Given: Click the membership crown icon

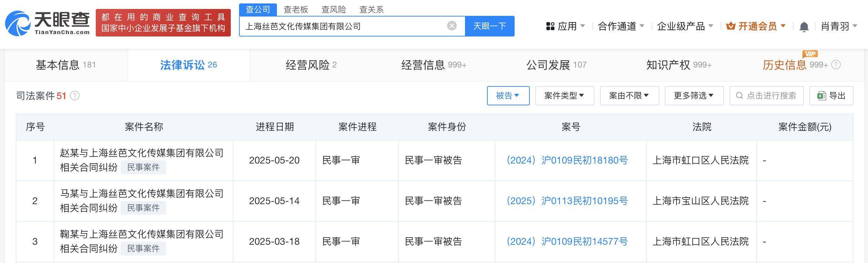Looking at the screenshot, I should click(731, 26).
